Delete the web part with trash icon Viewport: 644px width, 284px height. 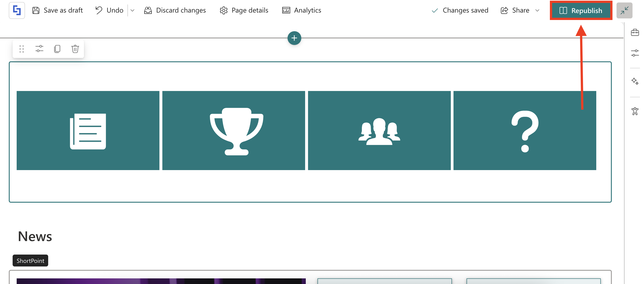tap(75, 49)
